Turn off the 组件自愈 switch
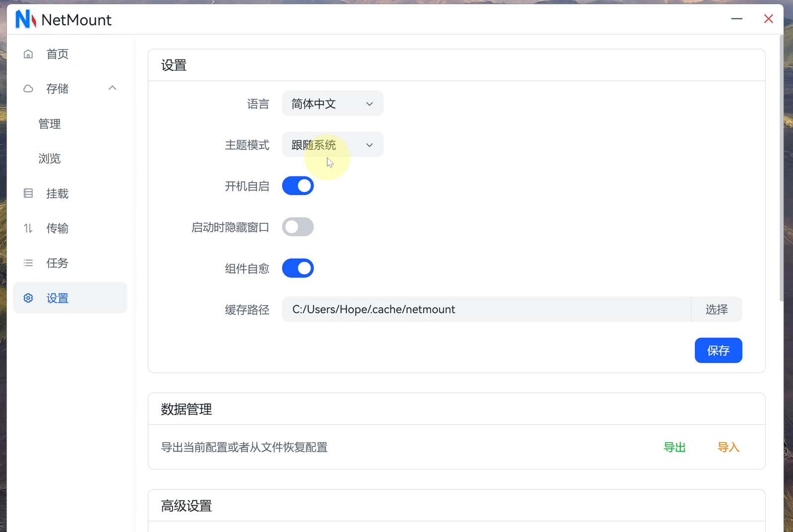Screen dimensions: 793x532 tap(298, 268)
